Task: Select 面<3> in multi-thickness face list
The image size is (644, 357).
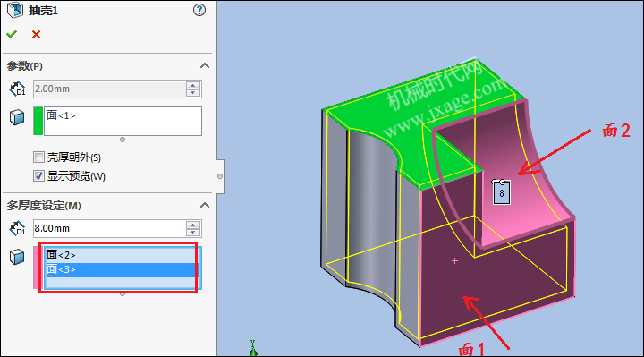Action: point(61,269)
